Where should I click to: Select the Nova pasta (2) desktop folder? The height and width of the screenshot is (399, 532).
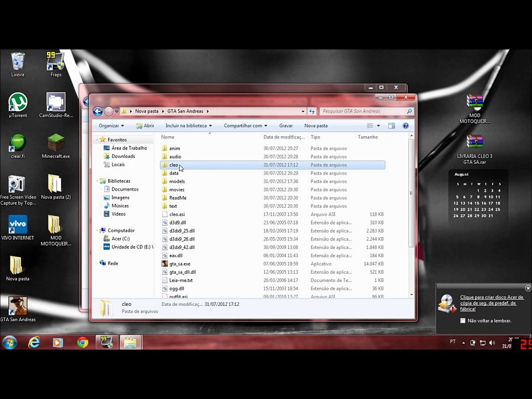point(55,187)
